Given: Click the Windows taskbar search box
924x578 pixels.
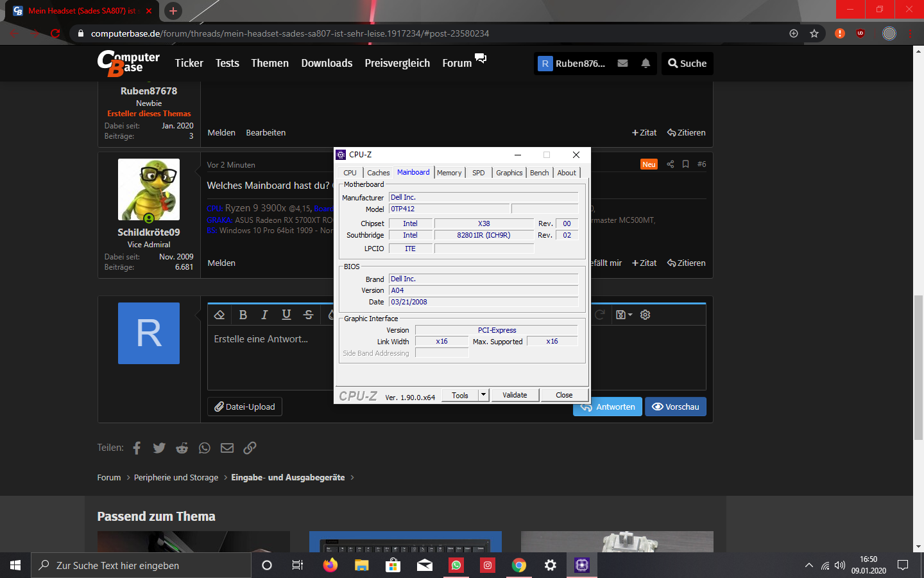Looking at the screenshot, I should (x=141, y=565).
